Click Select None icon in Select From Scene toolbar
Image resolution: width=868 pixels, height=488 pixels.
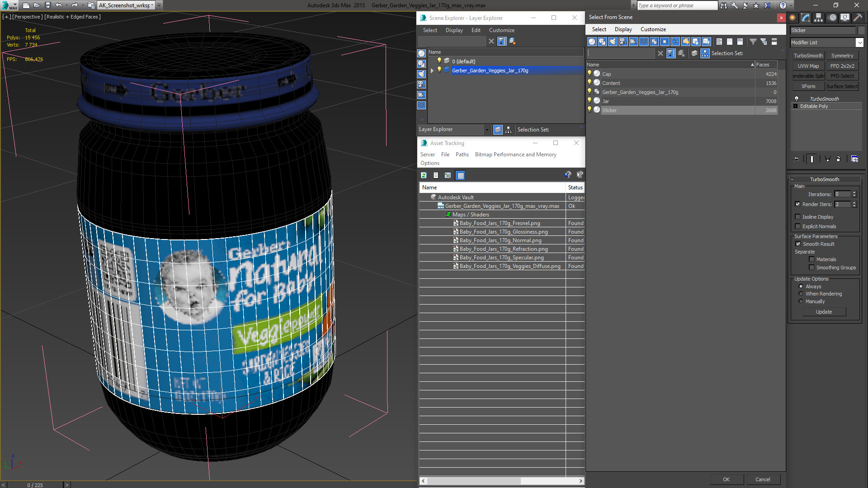coord(730,42)
